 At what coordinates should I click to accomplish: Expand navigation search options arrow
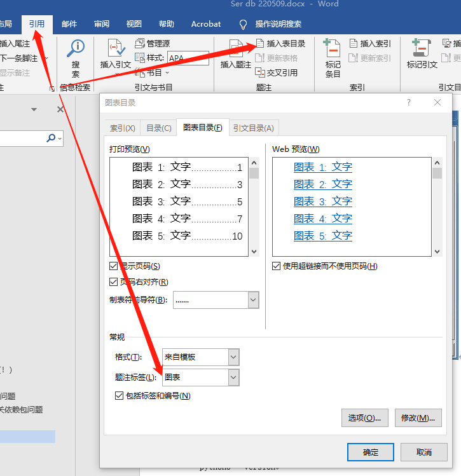pyautogui.click(x=60, y=139)
